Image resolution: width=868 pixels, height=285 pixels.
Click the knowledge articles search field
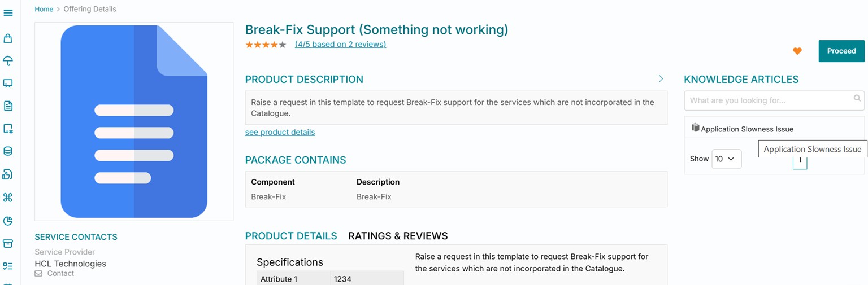pyautogui.click(x=770, y=100)
